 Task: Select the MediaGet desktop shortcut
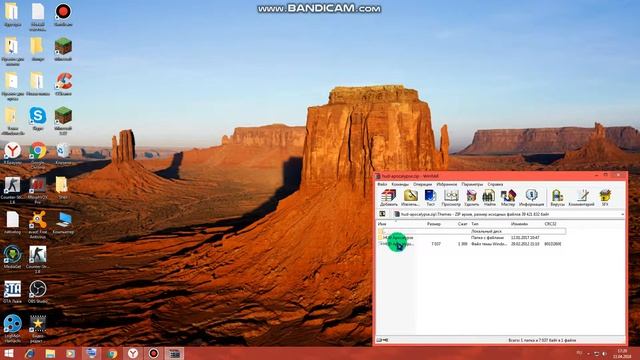tap(12, 257)
